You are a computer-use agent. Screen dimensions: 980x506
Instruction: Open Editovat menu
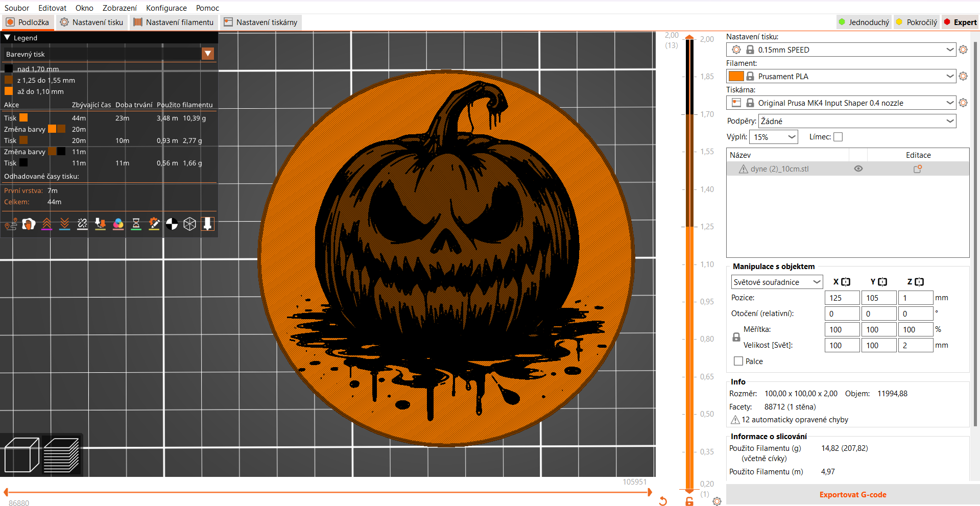53,8
